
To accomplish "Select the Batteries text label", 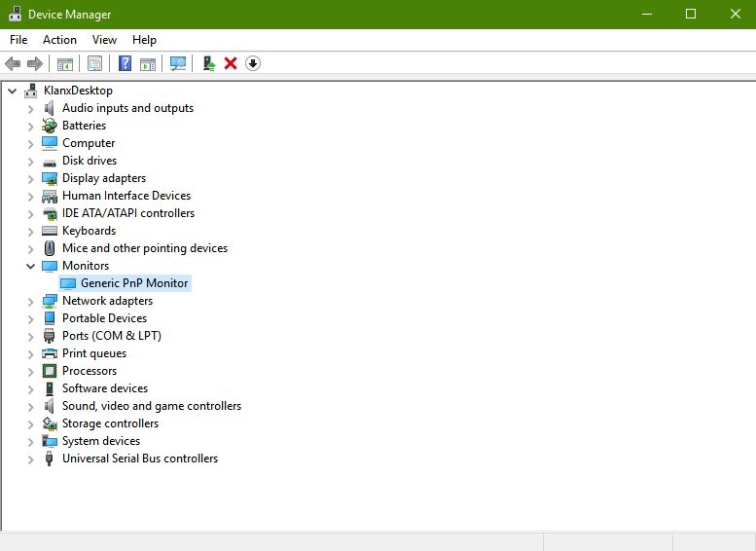I will (x=84, y=126).
